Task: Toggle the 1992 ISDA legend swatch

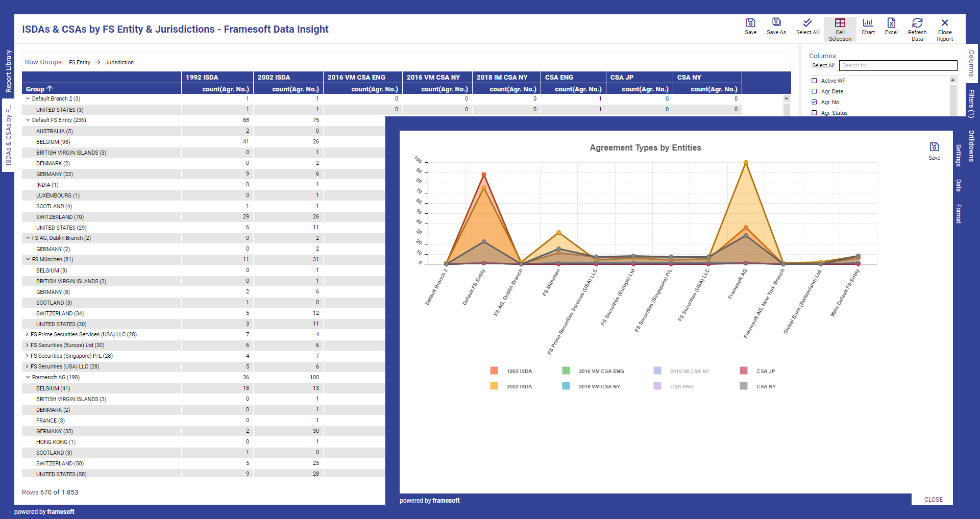Action: click(494, 370)
